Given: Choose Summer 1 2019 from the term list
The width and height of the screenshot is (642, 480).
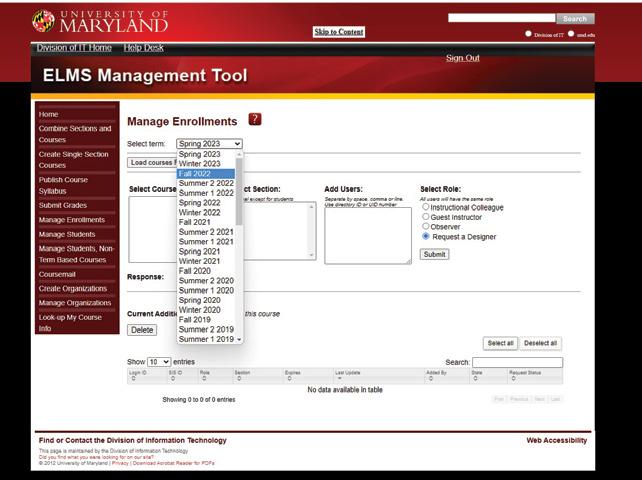Looking at the screenshot, I should point(206,339).
